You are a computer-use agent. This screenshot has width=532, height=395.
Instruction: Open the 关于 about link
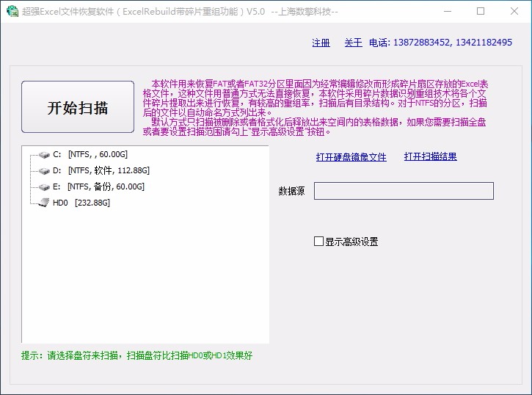[353, 43]
